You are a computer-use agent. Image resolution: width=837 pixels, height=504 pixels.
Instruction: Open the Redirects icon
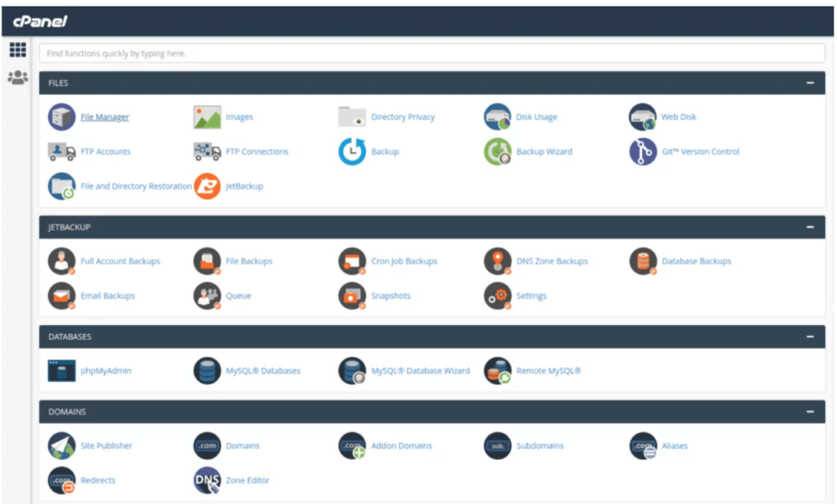61,480
